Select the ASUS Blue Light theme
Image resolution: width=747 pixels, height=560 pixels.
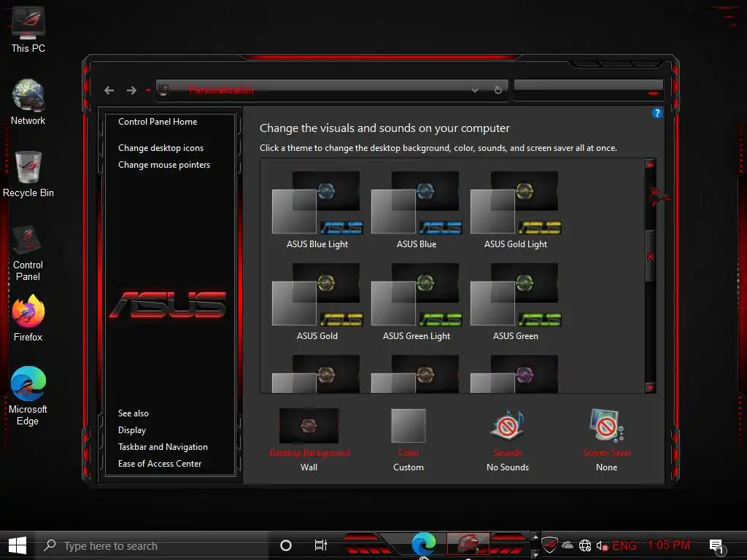(317, 210)
